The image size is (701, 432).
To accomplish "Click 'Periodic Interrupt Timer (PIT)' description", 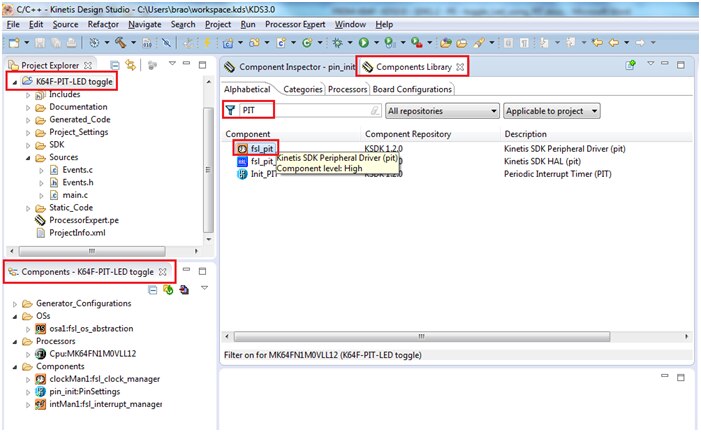I will click(557, 174).
